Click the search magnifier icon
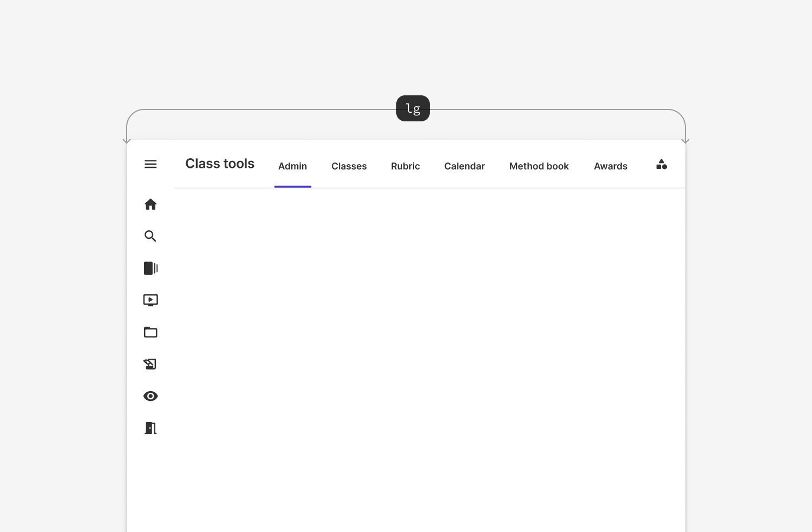 click(150, 236)
